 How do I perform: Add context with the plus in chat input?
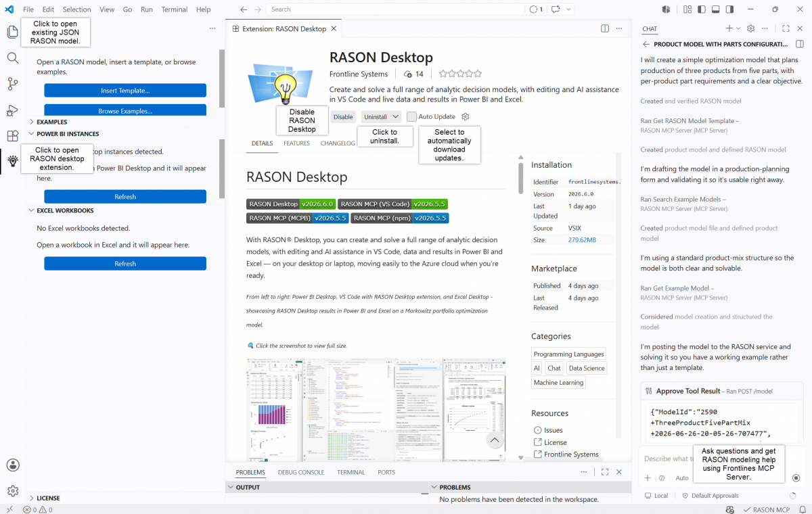point(647,477)
